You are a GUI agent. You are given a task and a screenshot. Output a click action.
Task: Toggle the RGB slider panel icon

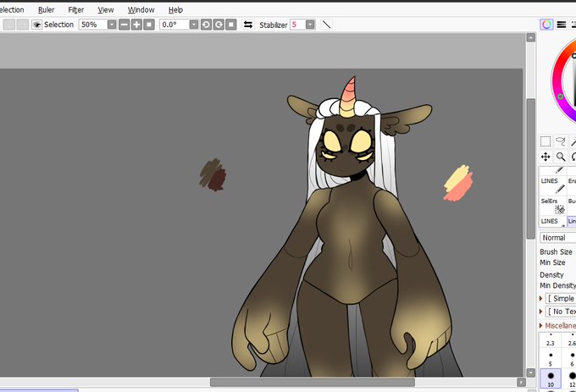pyautogui.click(x=562, y=25)
